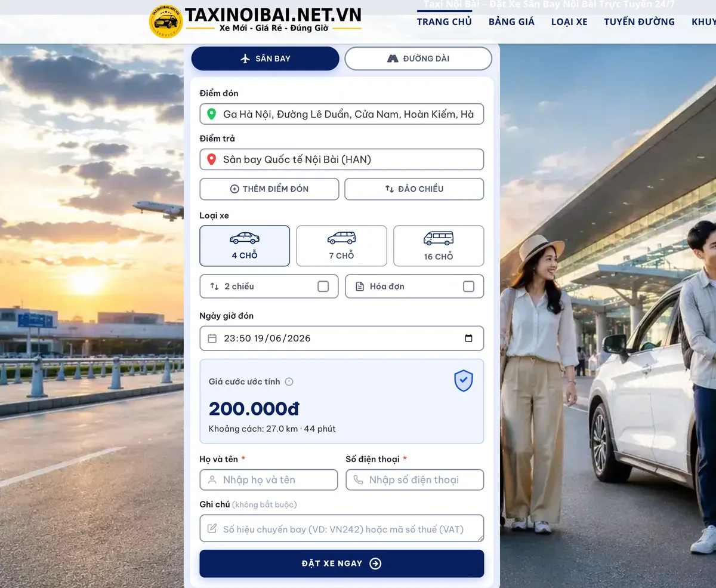Click the Ngày giờ đón datetime field
The height and width of the screenshot is (588, 716).
click(342, 338)
